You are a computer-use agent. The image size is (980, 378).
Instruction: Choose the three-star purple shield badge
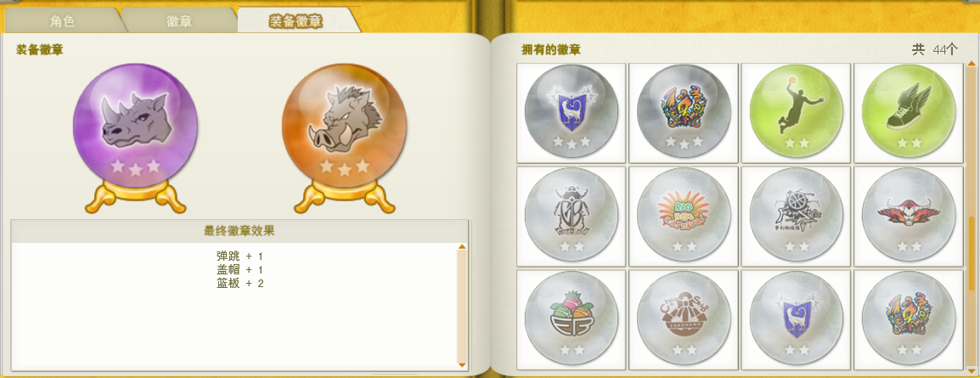pyautogui.click(x=572, y=111)
